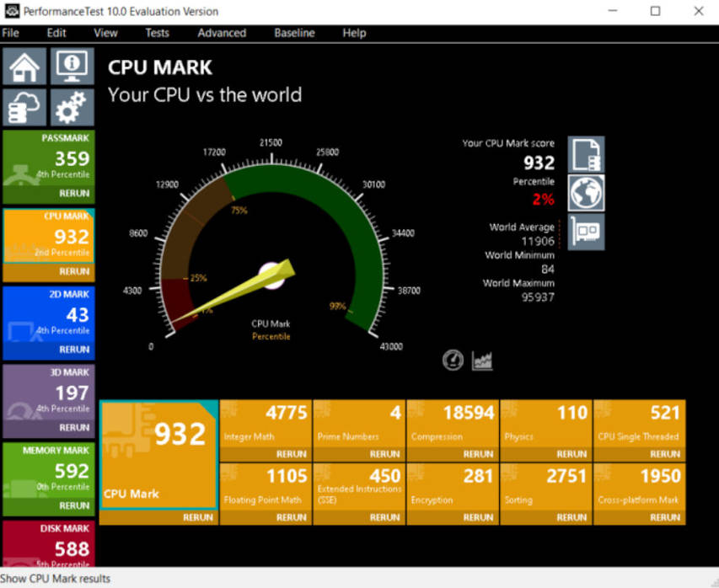Viewport: 719px width, 588px height.
Task: Open the settings gears icon
Action: tap(72, 107)
